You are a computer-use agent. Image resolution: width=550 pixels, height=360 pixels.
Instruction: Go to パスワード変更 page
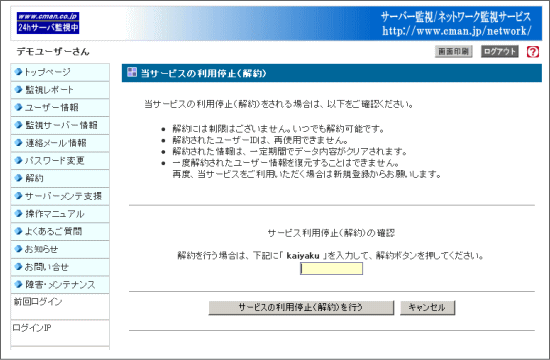point(60,161)
